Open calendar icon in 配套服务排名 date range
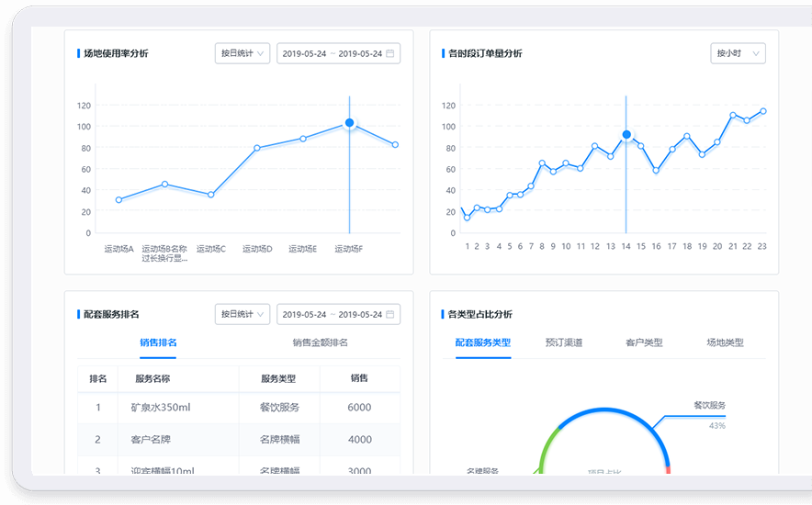The image size is (812, 505). tap(390, 314)
